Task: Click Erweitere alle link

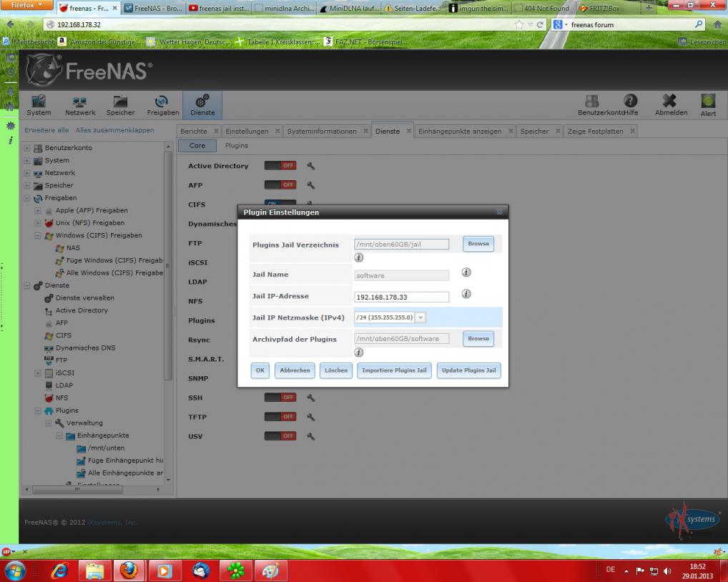Action: tap(46, 130)
